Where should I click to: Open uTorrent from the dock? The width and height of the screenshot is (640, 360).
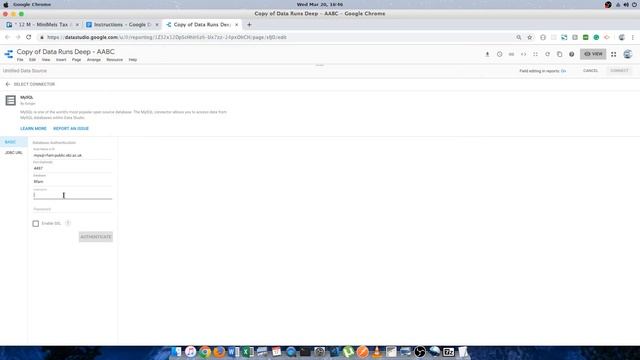coord(348,351)
